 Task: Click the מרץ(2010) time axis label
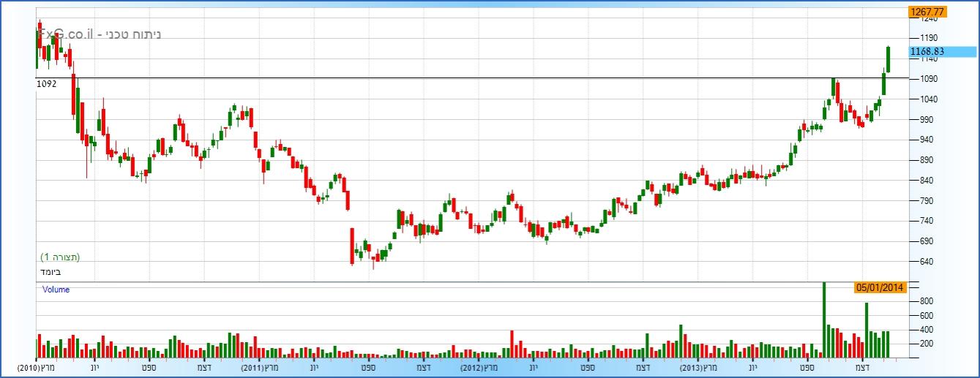point(38,368)
